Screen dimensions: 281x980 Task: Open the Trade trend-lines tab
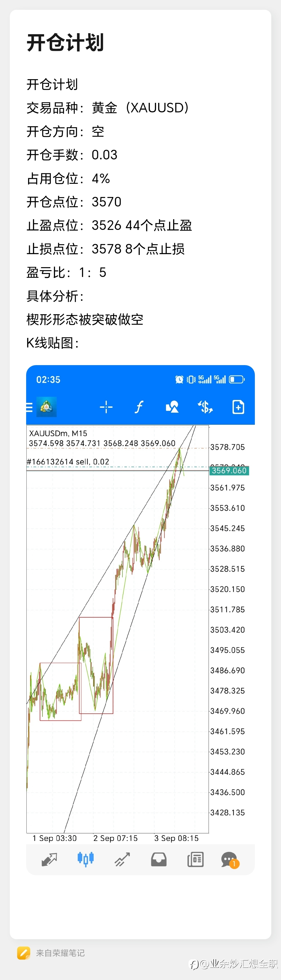[x=122, y=859]
